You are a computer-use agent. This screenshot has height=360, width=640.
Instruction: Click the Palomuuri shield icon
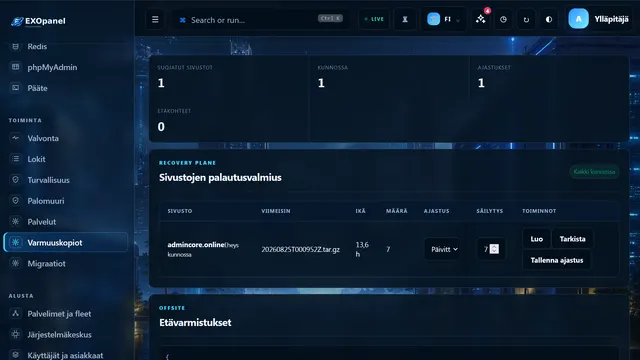click(x=16, y=200)
